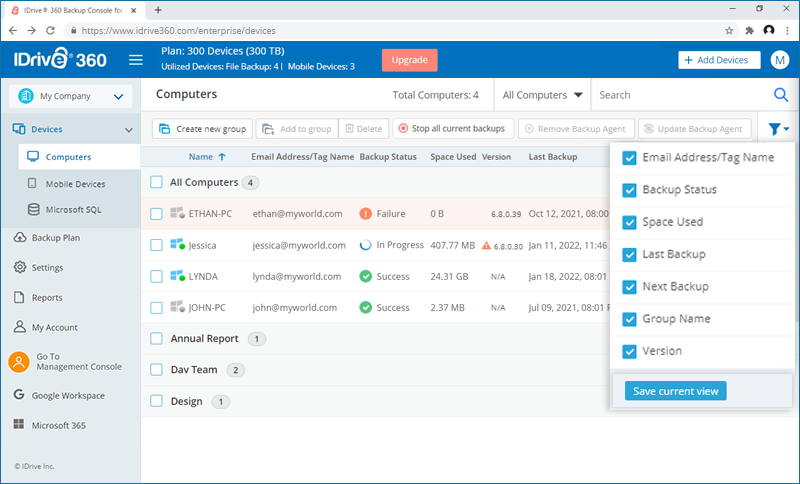Viewport: 800px width, 484px height.
Task: Select the LYNDA row checkbox
Action: pyautogui.click(x=157, y=276)
